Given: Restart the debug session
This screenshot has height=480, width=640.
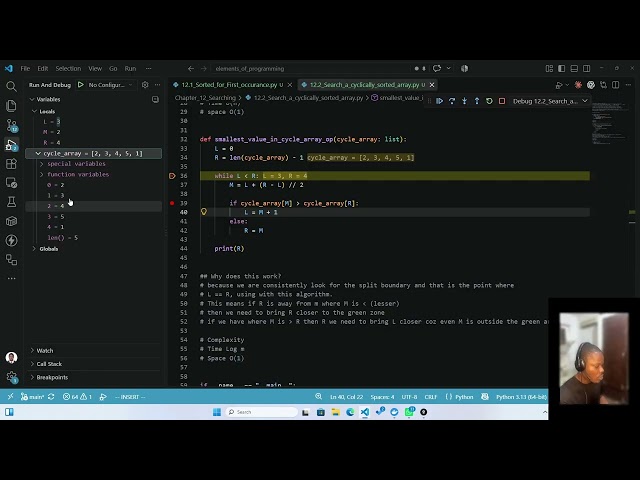Looking at the screenshot, I should point(489,101).
